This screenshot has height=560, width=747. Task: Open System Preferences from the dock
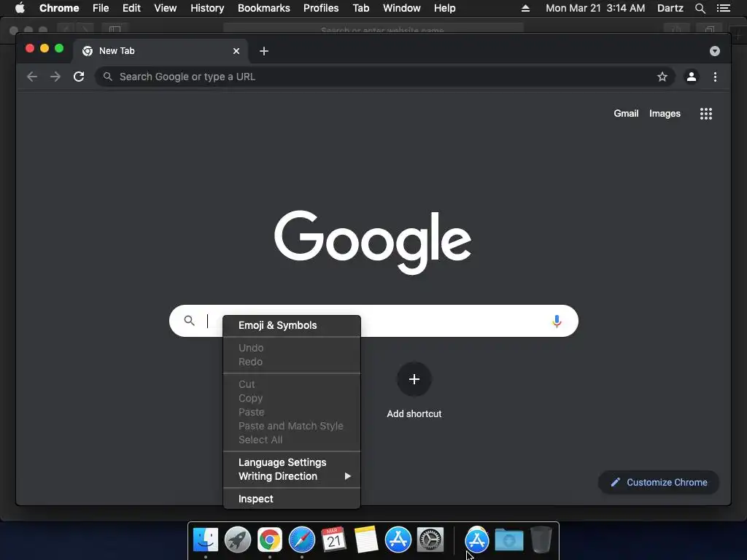click(x=430, y=540)
